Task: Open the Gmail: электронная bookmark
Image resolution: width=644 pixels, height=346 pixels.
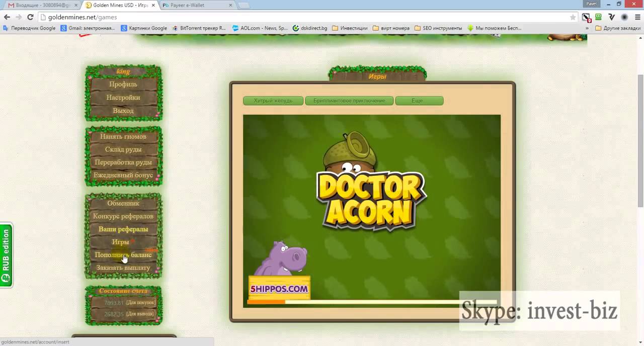Action: tap(88, 28)
